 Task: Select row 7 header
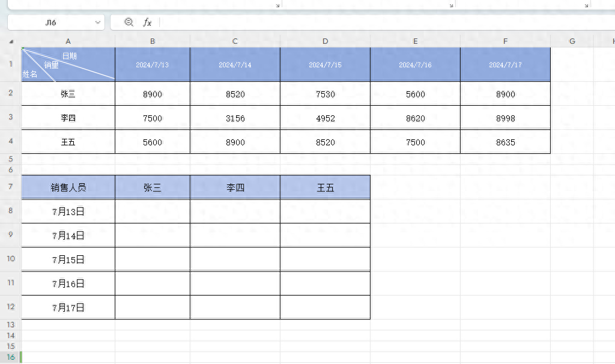pyautogui.click(x=11, y=187)
